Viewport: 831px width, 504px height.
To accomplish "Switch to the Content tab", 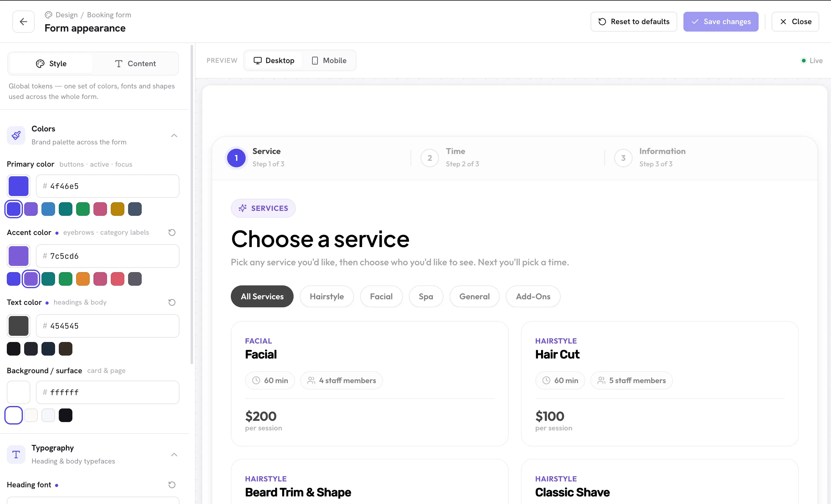I will 135,63.
